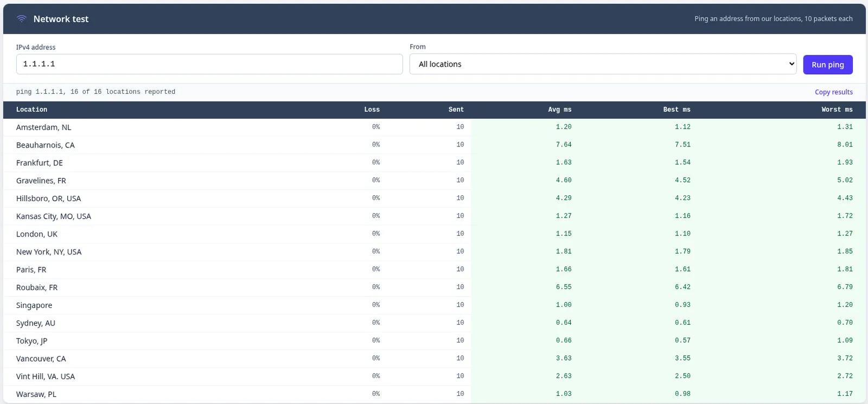The image size is (868, 404).
Task: Click the Tokyo, JP location
Action: [x=32, y=341]
